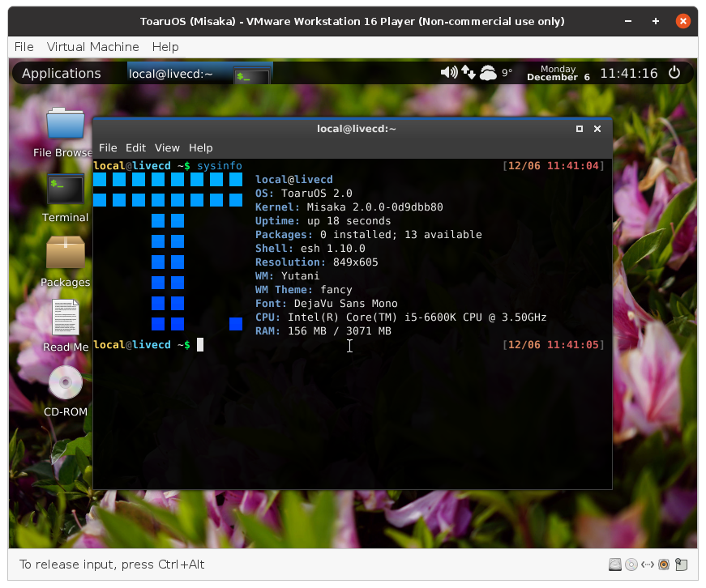Click the 'Uptime: up 18 seconds' line
The image size is (706, 588).
click(x=323, y=221)
